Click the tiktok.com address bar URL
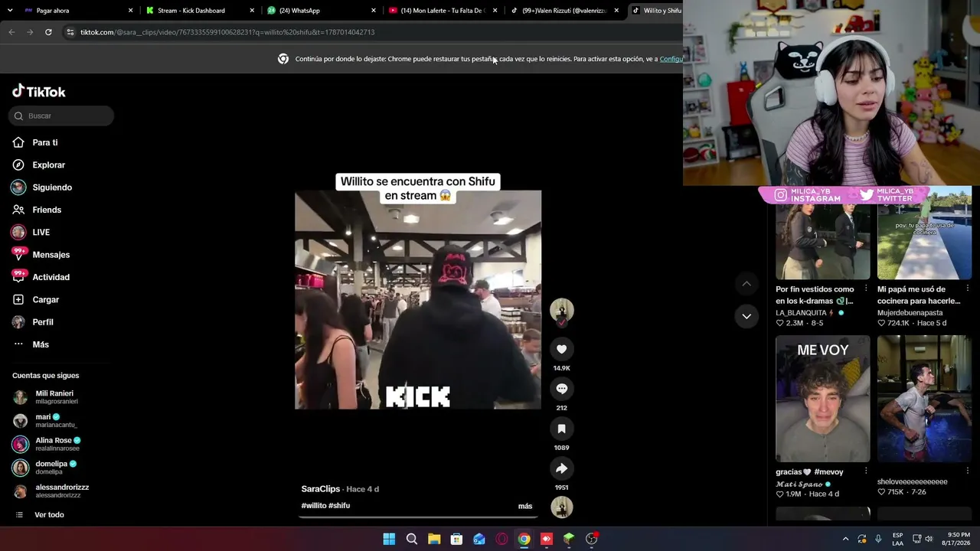This screenshot has height=551, width=980. pyautogui.click(x=227, y=32)
